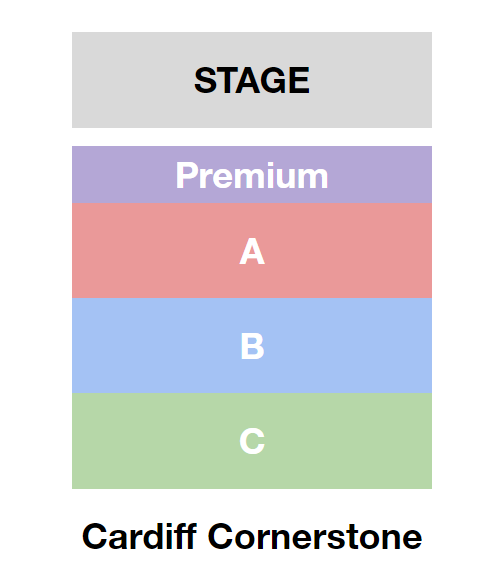
Task: Click the grey STAGE area
Action: click(x=252, y=80)
